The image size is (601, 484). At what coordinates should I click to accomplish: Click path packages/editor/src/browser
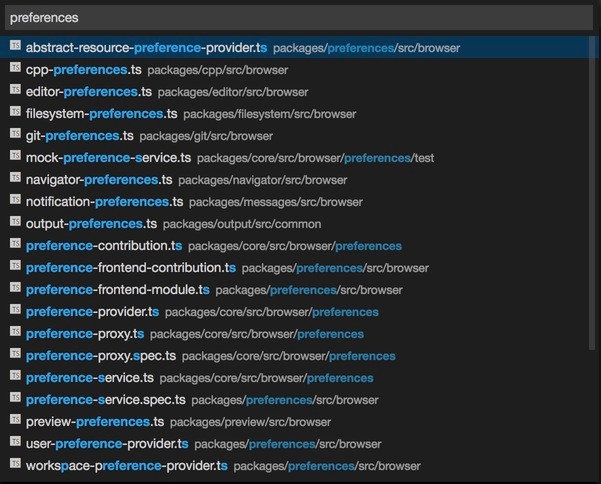pos(233,92)
